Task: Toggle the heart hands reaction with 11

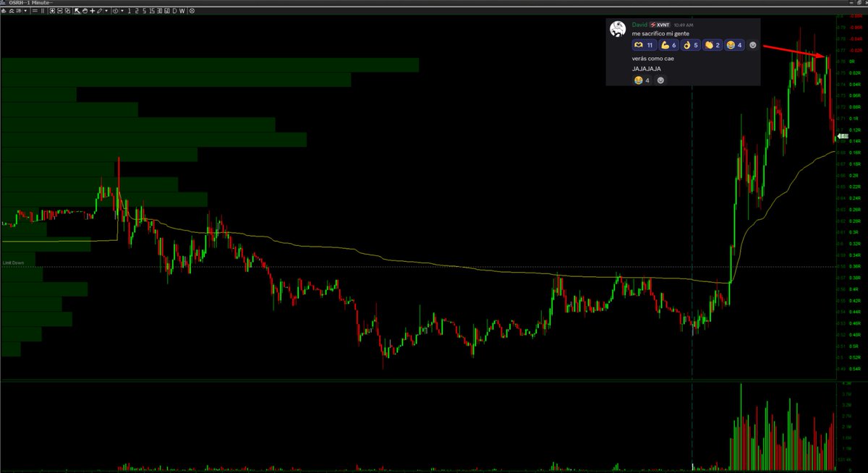Action: (x=644, y=45)
